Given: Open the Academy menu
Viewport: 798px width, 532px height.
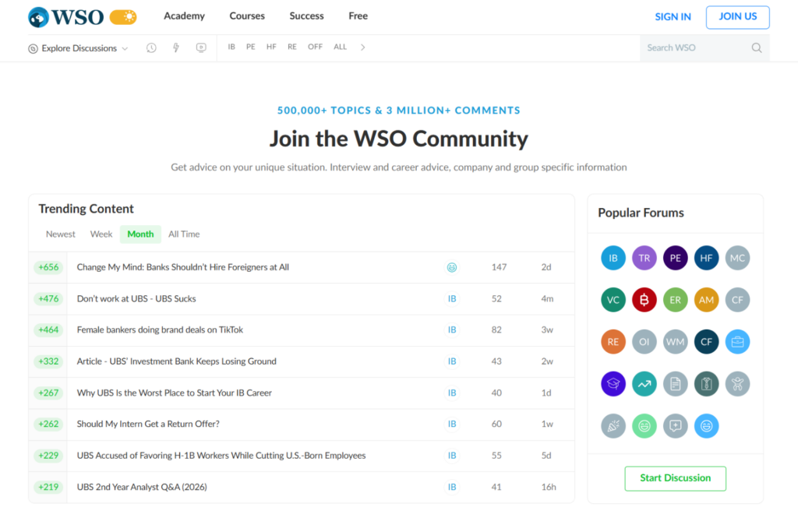Looking at the screenshot, I should tap(184, 16).
